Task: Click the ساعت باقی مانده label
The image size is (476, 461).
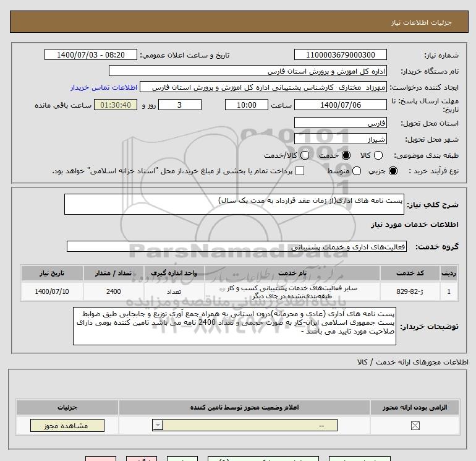Action: (63, 105)
